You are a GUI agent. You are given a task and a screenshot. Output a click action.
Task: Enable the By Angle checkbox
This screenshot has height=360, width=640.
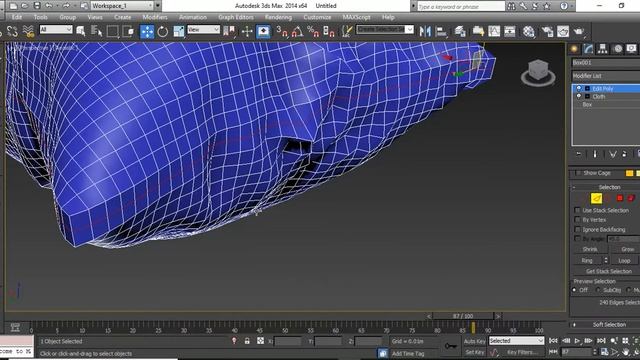577,239
